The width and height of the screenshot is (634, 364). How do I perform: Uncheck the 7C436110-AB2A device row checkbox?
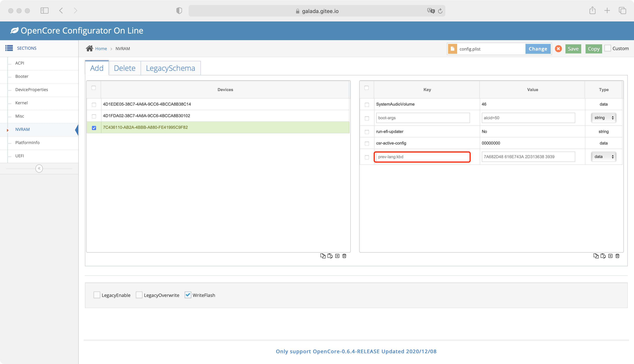(94, 128)
